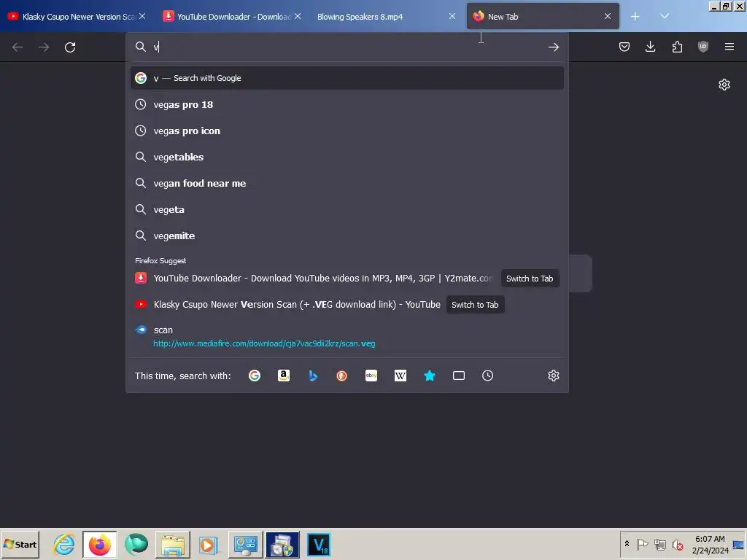Viewport: 747px width, 560px height.
Task: Switch to Blowing Speakers 8.mp4 tab
Action: (381, 17)
